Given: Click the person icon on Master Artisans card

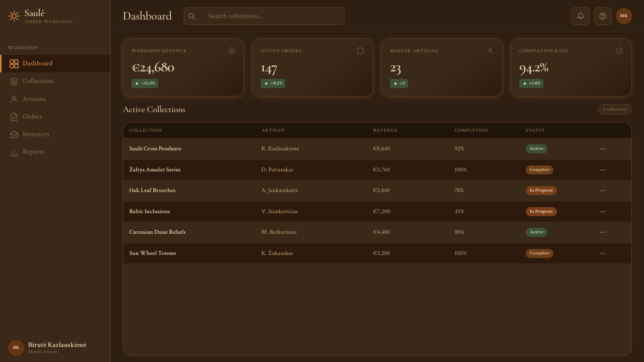Looking at the screenshot, I should (490, 51).
